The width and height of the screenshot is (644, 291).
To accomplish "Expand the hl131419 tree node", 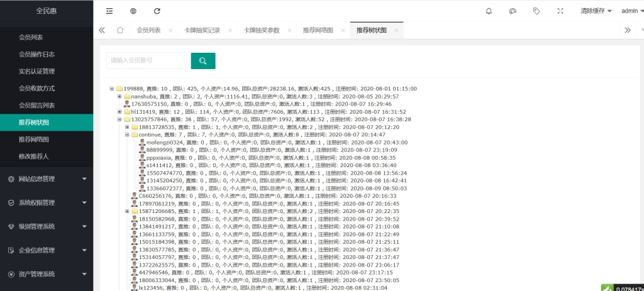I will [x=119, y=112].
